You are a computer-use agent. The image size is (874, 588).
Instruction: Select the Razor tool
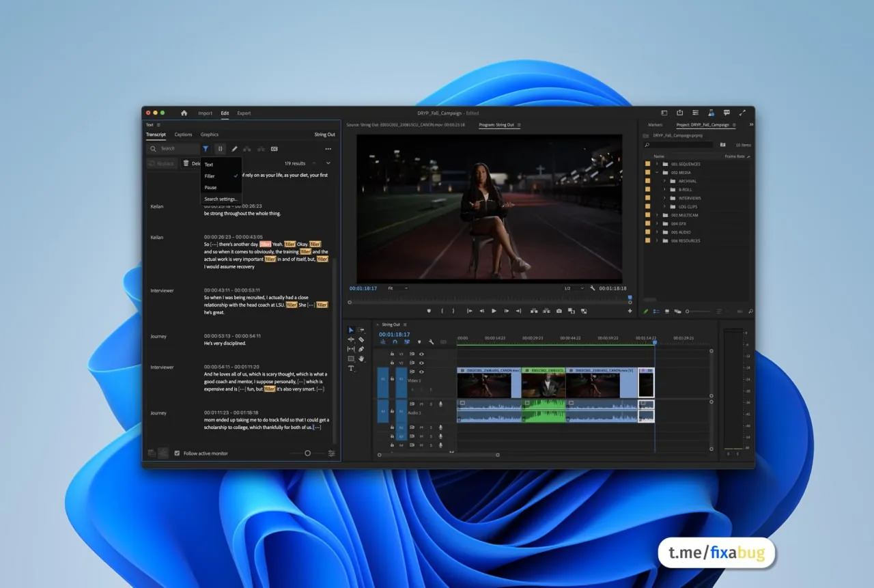click(361, 339)
